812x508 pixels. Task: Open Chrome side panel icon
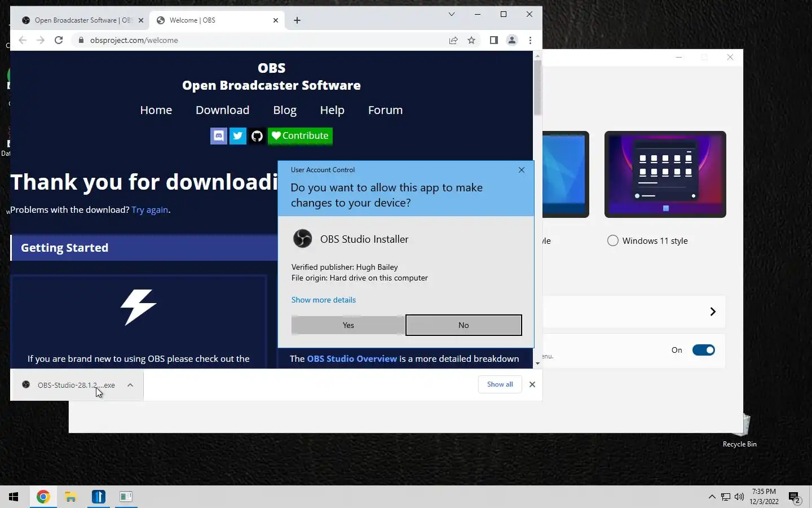point(494,40)
